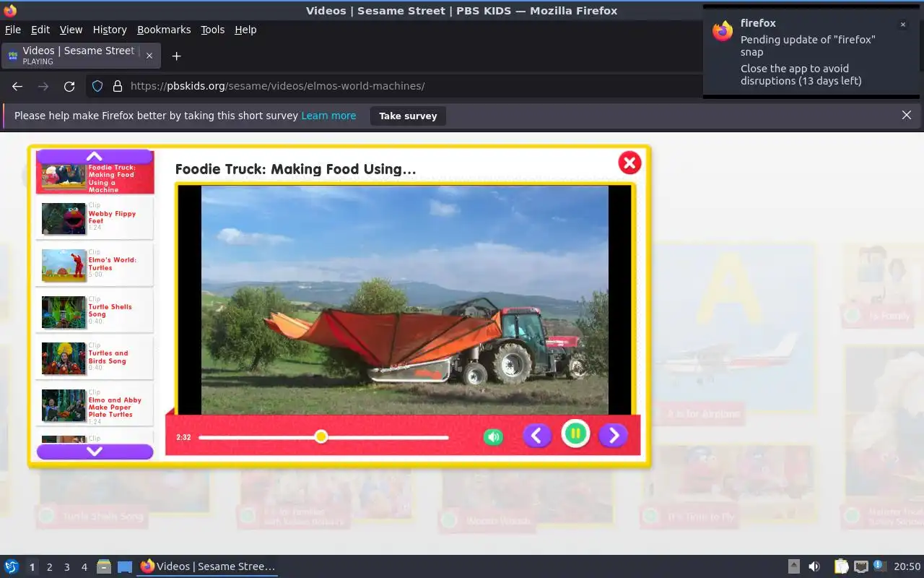Play the Turtle Shells Song clip
This screenshot has width=924, height=578.
(95, 311)
